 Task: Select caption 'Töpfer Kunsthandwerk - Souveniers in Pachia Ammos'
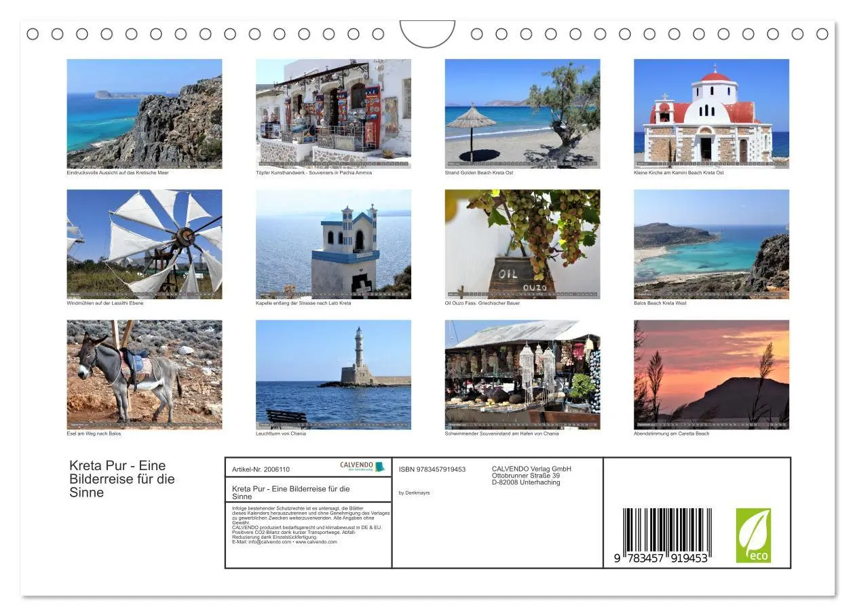[313, 173]
